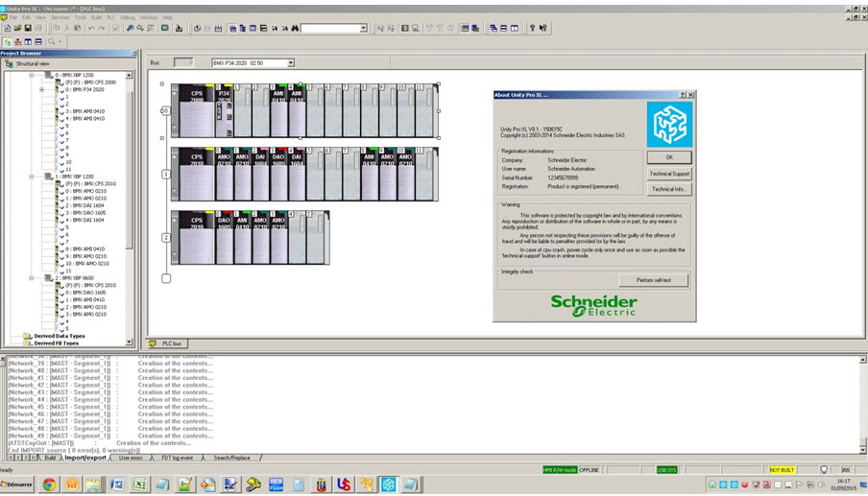Click the zoom magnifier icon in browser toolbar
This screenshot has width=868, height=496.
coord(52,42)
